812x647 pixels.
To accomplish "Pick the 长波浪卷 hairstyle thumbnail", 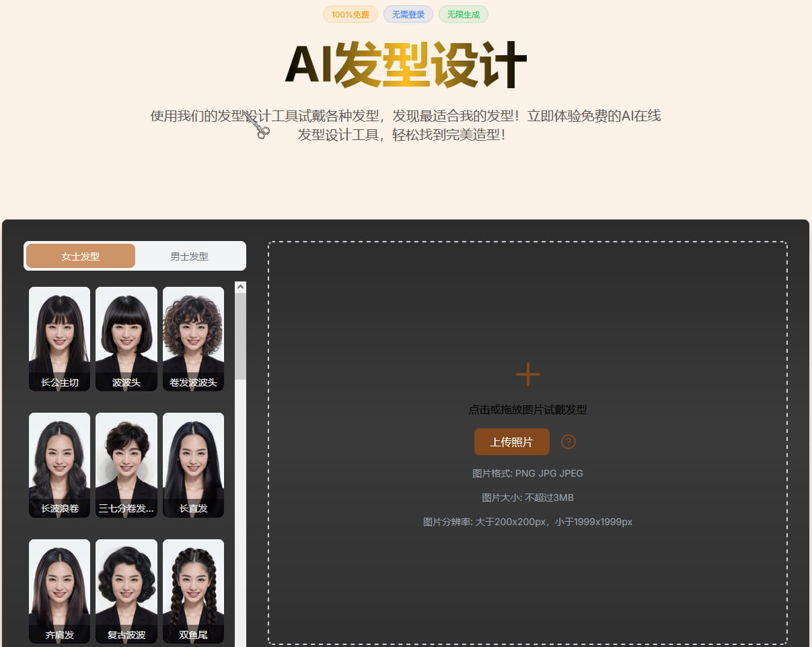I will pos(59,465).
